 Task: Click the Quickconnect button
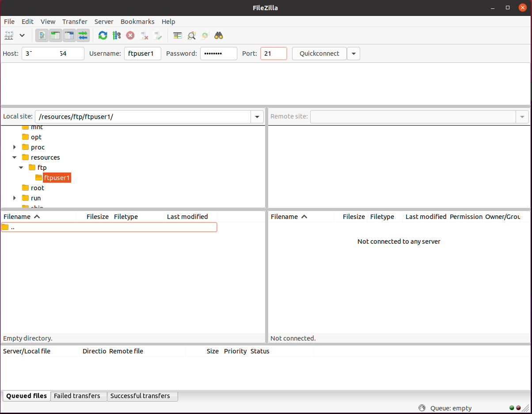click(x=319, y=54)
